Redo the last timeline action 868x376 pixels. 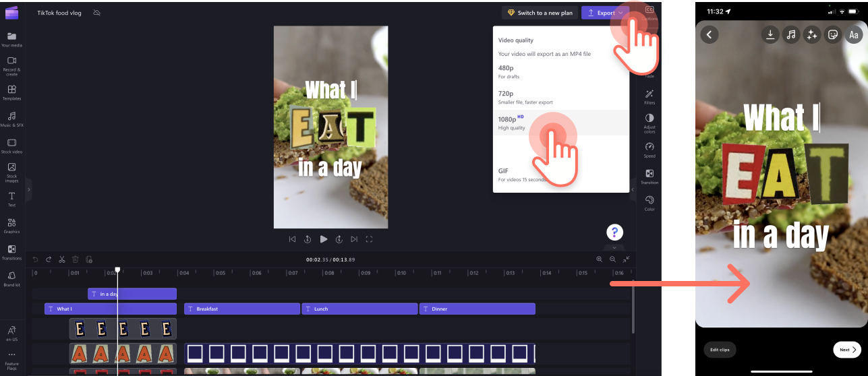coord(49,259)
